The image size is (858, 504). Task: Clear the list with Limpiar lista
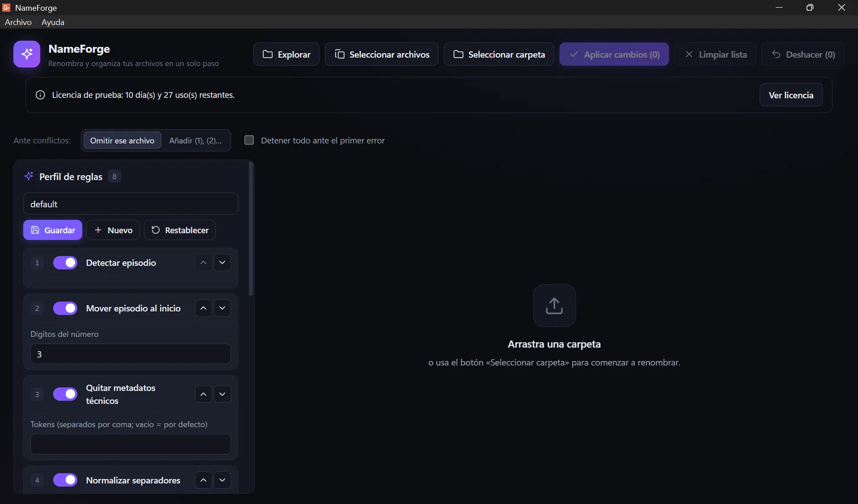tap(715, 54)
